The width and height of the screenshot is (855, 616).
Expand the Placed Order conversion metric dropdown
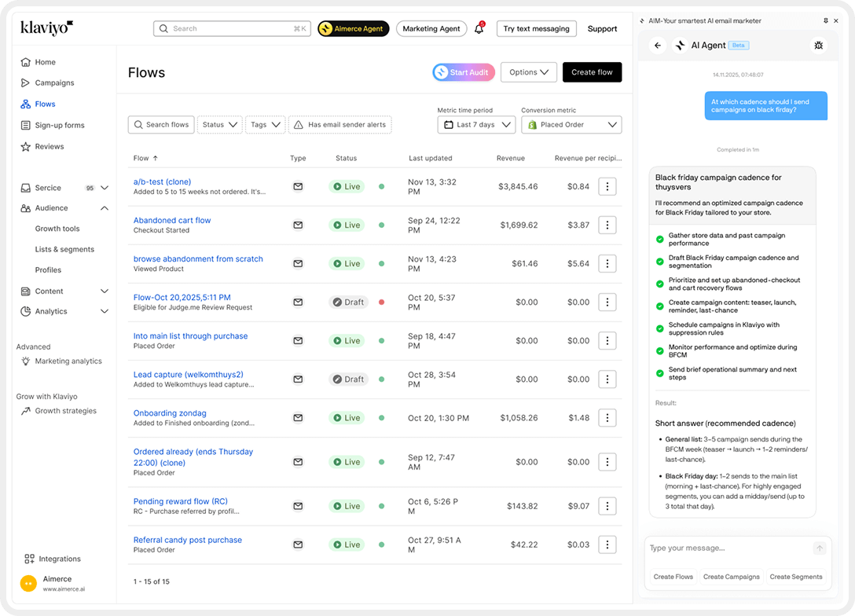(571, 125)
